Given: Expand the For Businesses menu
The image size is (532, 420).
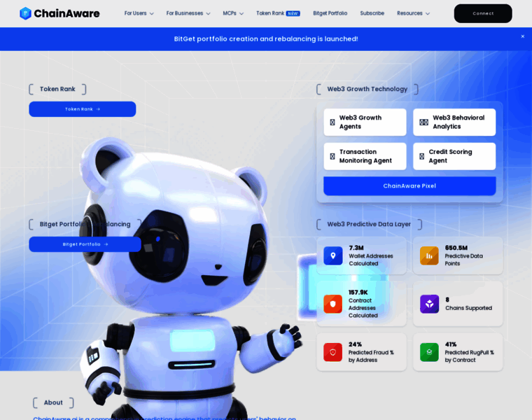Looking at the screenshot, I should tap(188, 13).
